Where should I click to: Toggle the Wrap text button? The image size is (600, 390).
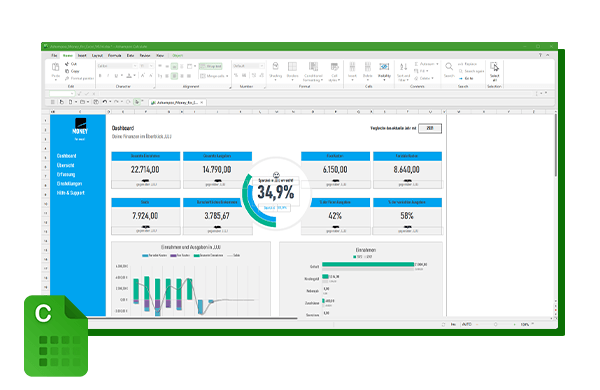point(210,66)
